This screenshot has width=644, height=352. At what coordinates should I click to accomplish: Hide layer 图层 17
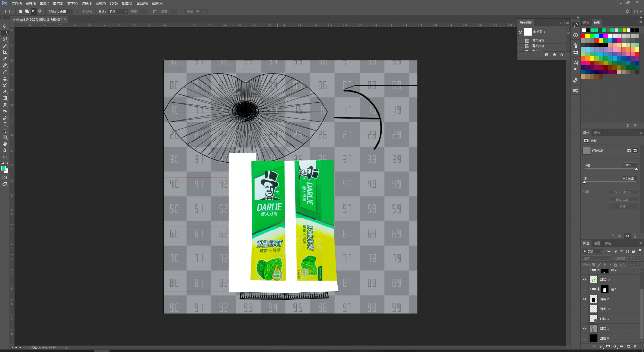(x=585, y=279)
